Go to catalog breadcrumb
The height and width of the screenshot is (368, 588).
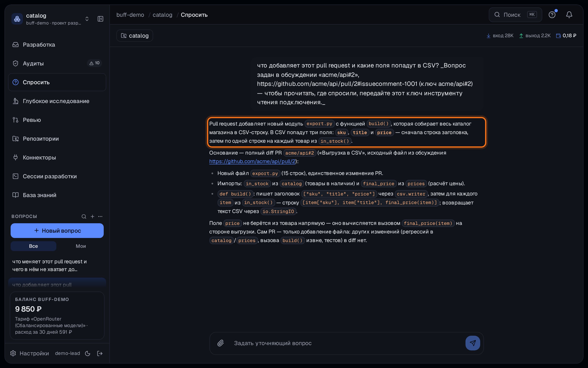(x=162, y=15)
